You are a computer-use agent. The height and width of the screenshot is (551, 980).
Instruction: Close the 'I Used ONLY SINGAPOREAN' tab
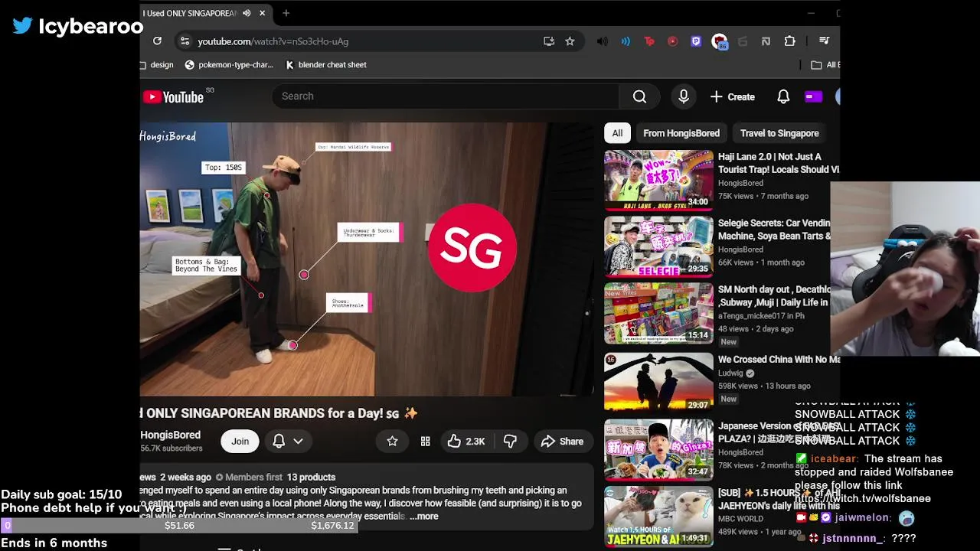pos(263,13)
